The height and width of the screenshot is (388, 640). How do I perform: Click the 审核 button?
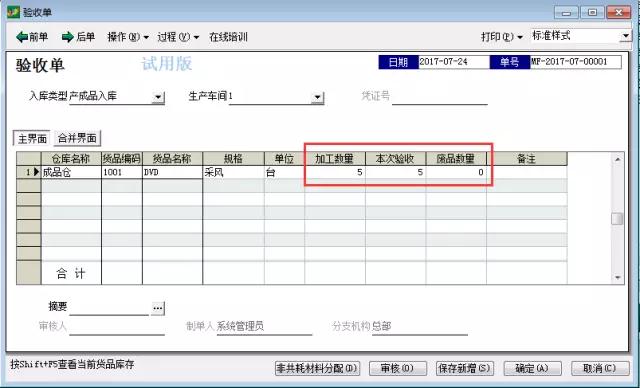tap(398, 368)
